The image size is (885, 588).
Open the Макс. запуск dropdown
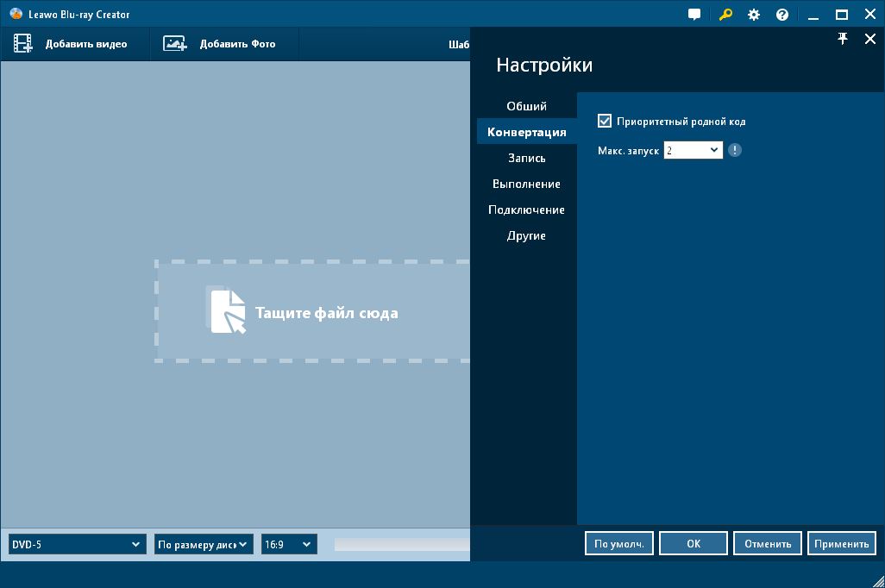click(x=694, y=150)
